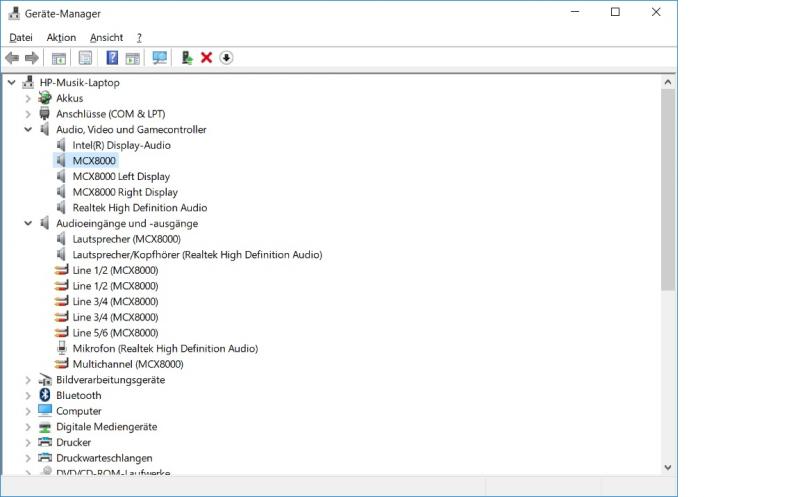Collapse Audio, Video und Gamecontroller node
The width and height of the screenshot is (800, 497).
coord(28,130)
